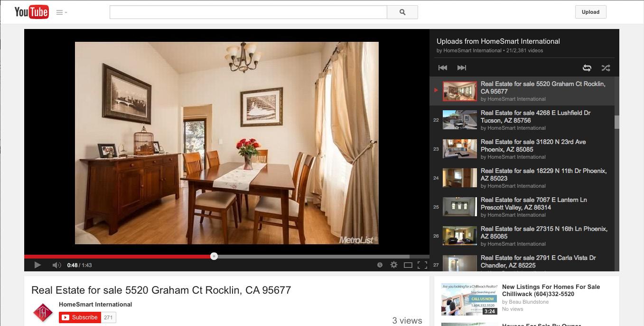Click the 0:48 / 1:43 time display
The height and width of the screenshot is (326, 644).
click(x=79, y=265)
